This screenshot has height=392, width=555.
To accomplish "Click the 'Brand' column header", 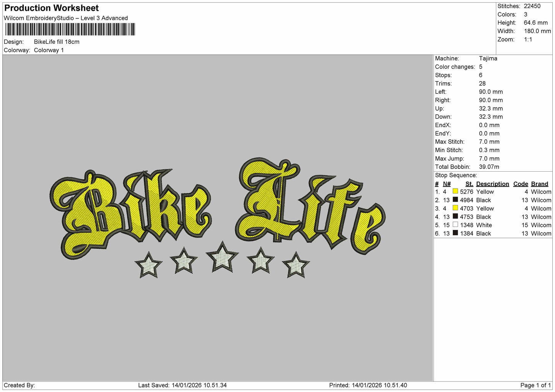I will point(540,184).
